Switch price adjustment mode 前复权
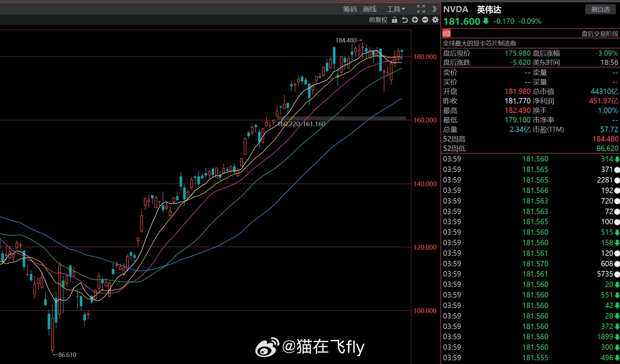620x364 pixels. pyautogui.click(x=378, y=20)
